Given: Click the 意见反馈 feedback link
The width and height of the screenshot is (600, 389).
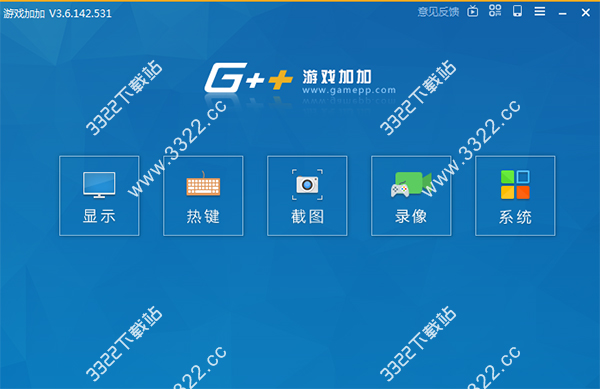Looking at the screenshot, I should (438, 12).
